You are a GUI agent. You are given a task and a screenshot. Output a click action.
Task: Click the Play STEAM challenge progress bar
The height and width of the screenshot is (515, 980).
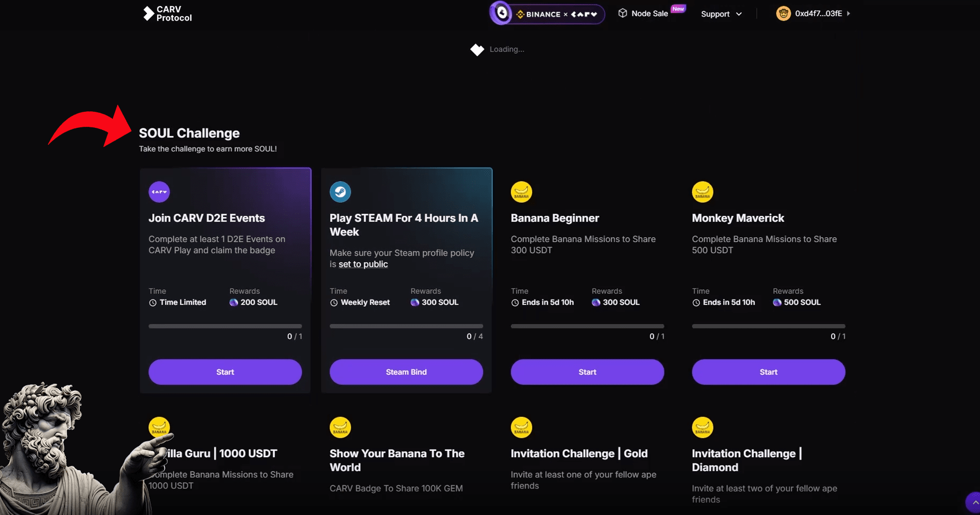coord(406,326)
